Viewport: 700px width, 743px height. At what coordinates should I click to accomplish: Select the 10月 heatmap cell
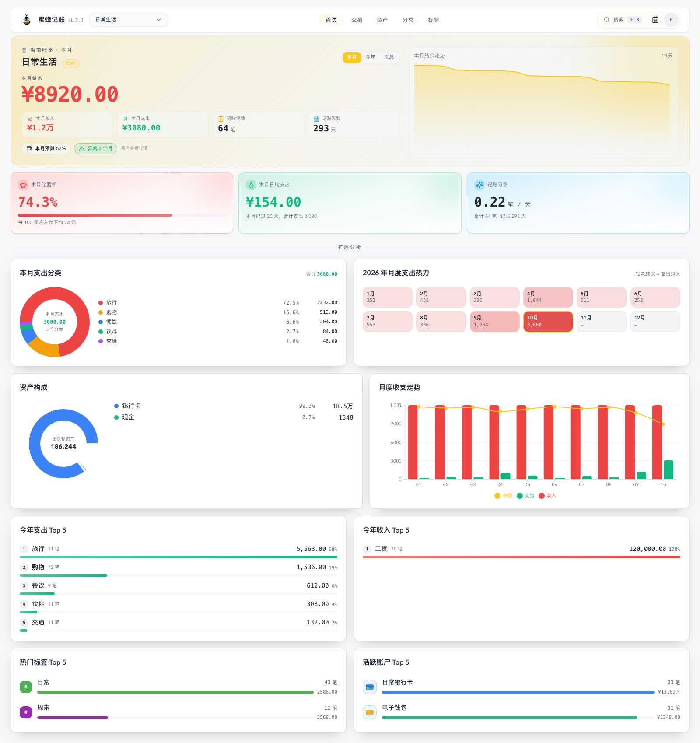pyautogui.click(x=548, y=322)
